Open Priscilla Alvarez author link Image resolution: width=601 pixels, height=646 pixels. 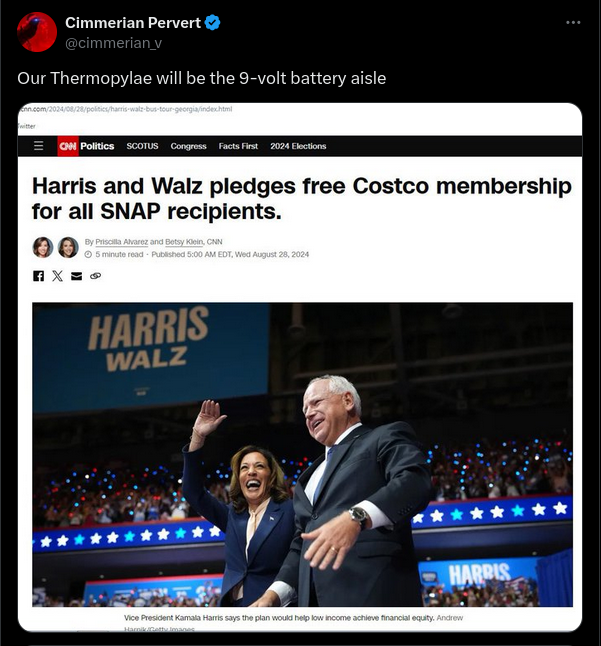(122, 242)
